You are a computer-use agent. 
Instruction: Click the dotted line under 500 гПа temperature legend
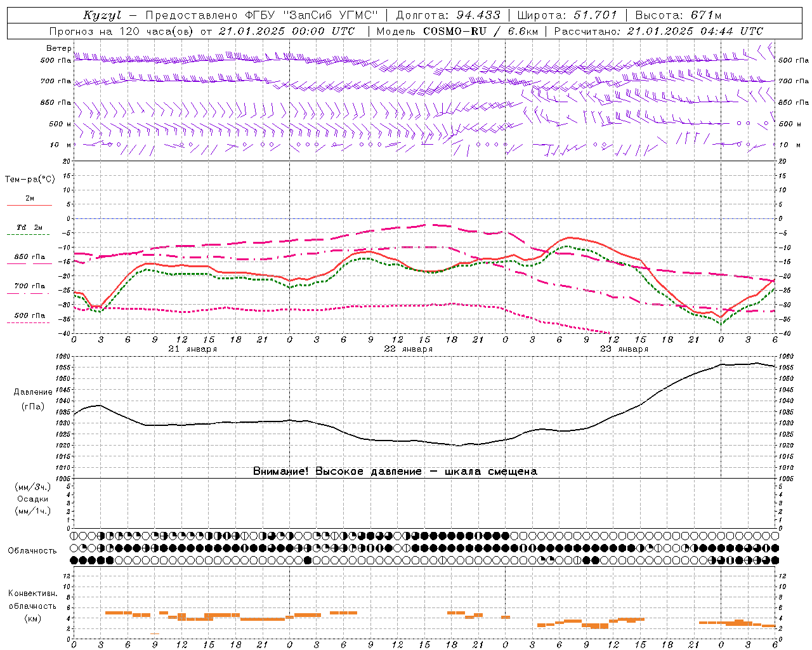28,322
